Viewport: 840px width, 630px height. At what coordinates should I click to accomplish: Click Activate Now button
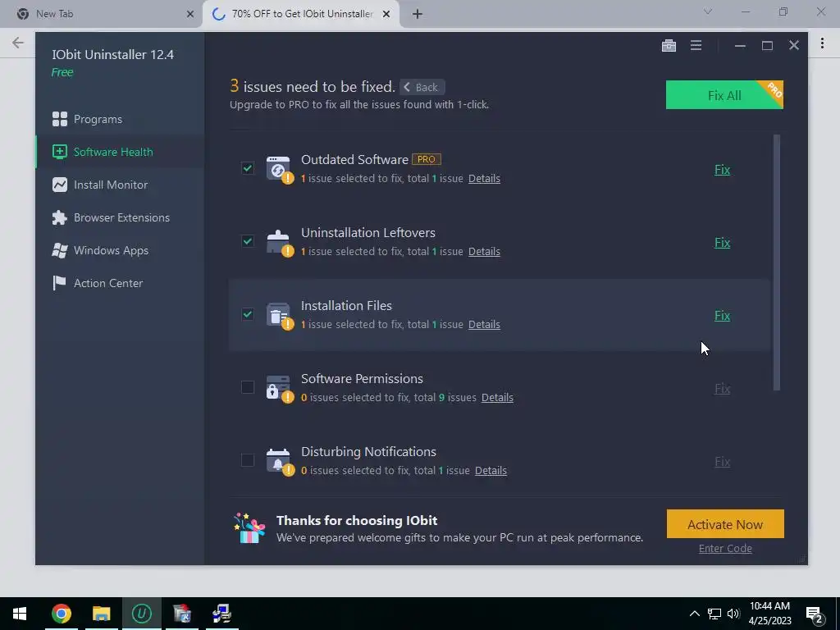point(725,524)
